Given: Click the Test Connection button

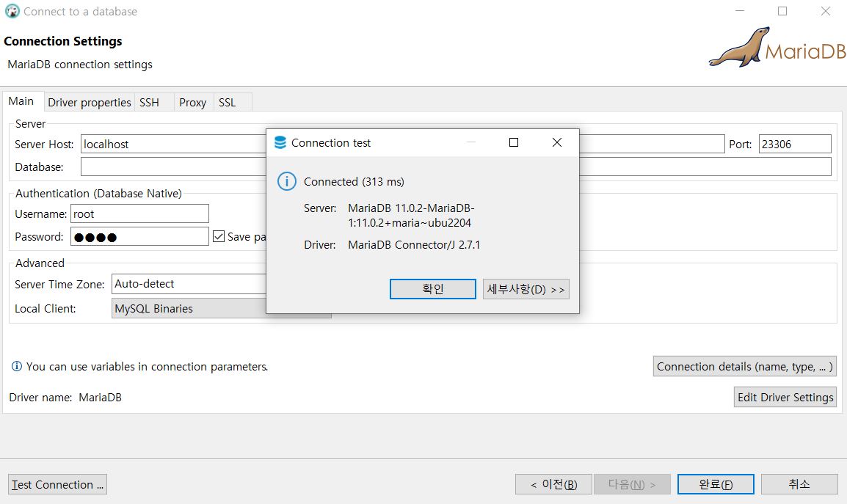Looking at the screenshot, I should click(x=57, y=484).
